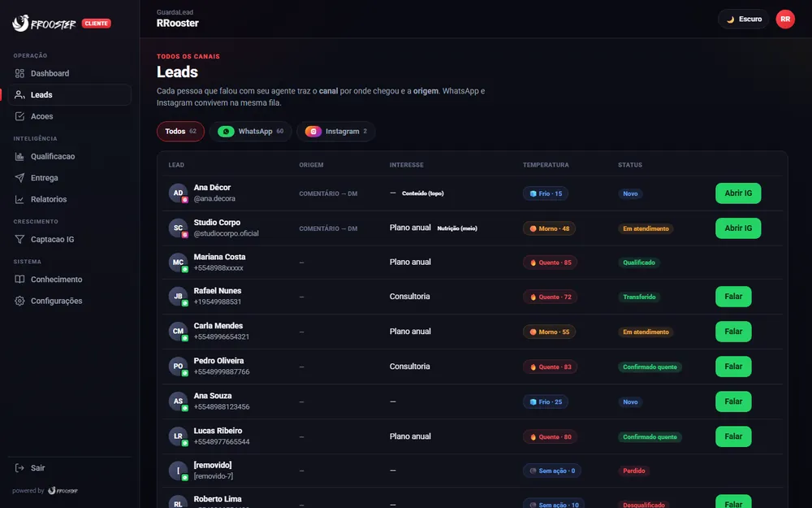Go to Entrega page
The image size is (812, 508).
[x=69, y=178]
